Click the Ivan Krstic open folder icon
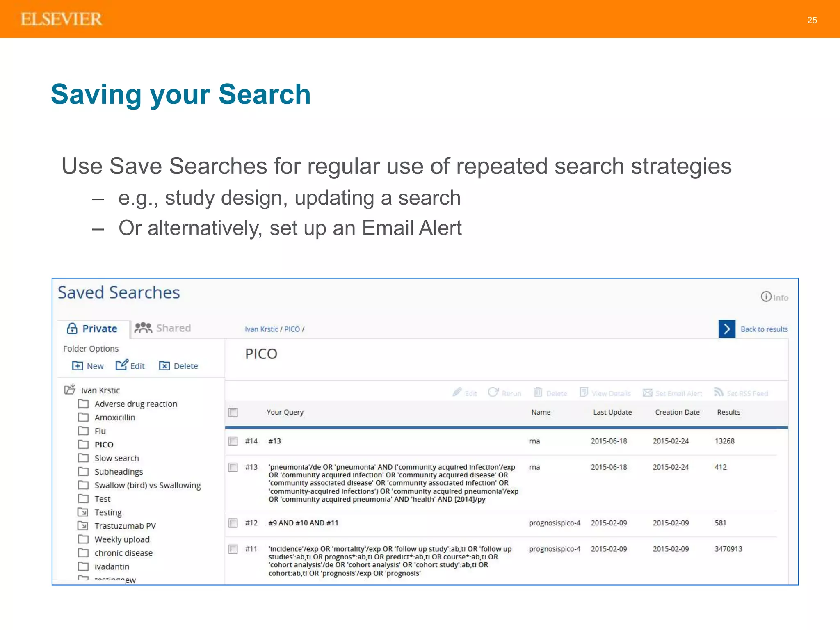This screenshot has width=840, height=630. [70, 389]
